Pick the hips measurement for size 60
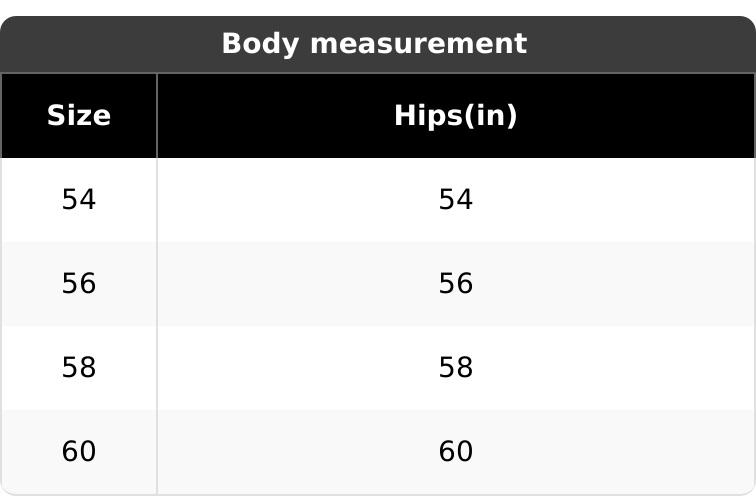 [x=455, y=452]
